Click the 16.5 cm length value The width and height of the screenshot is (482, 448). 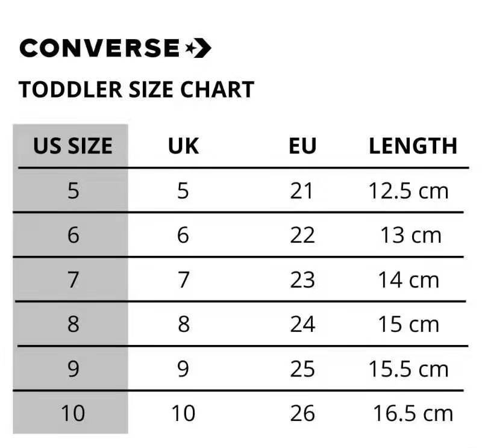[x=412, y=414]
